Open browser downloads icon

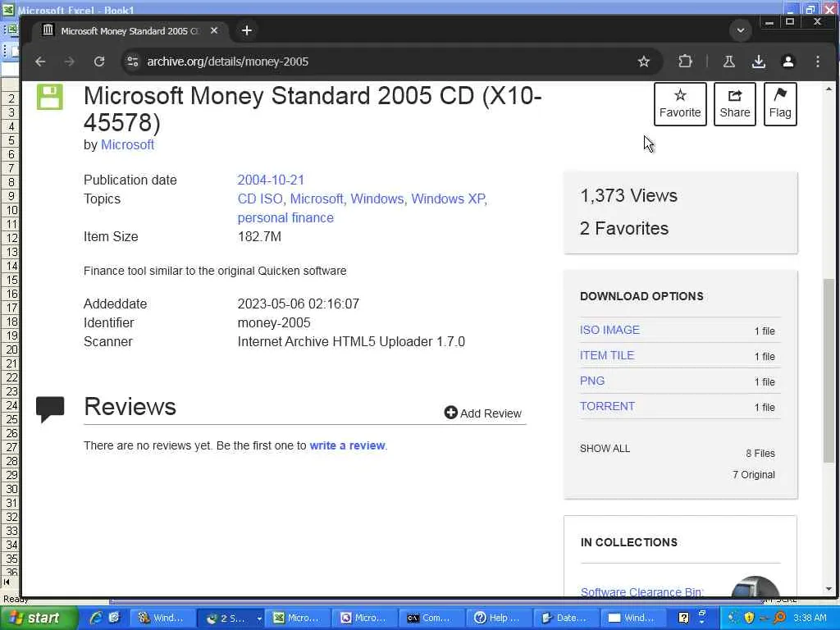[x=759, y=62]
